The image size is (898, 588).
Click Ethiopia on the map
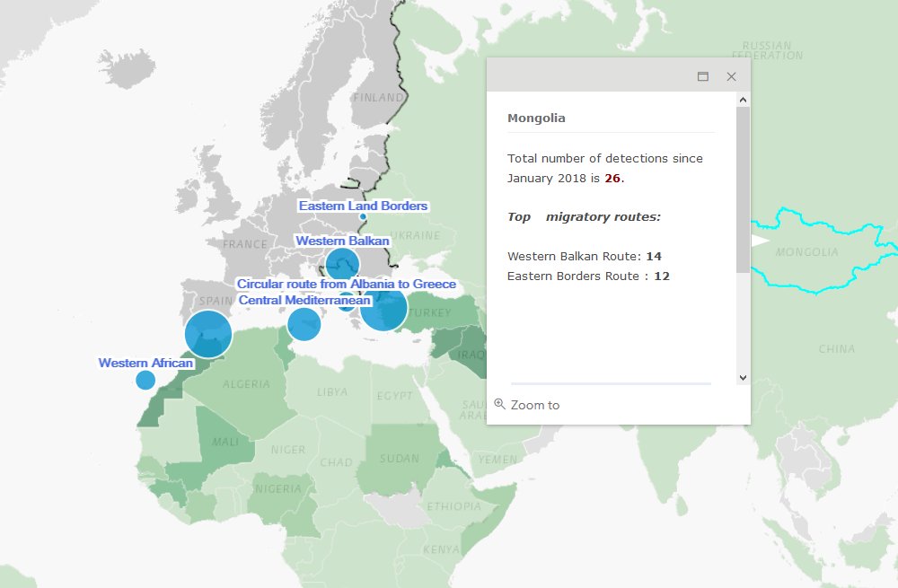coord(454,506)
